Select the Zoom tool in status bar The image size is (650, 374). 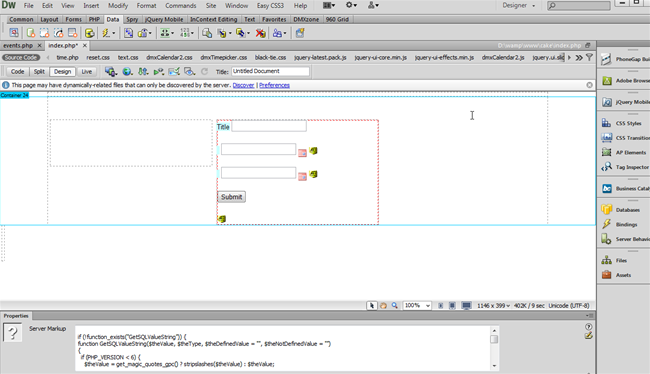395,306
